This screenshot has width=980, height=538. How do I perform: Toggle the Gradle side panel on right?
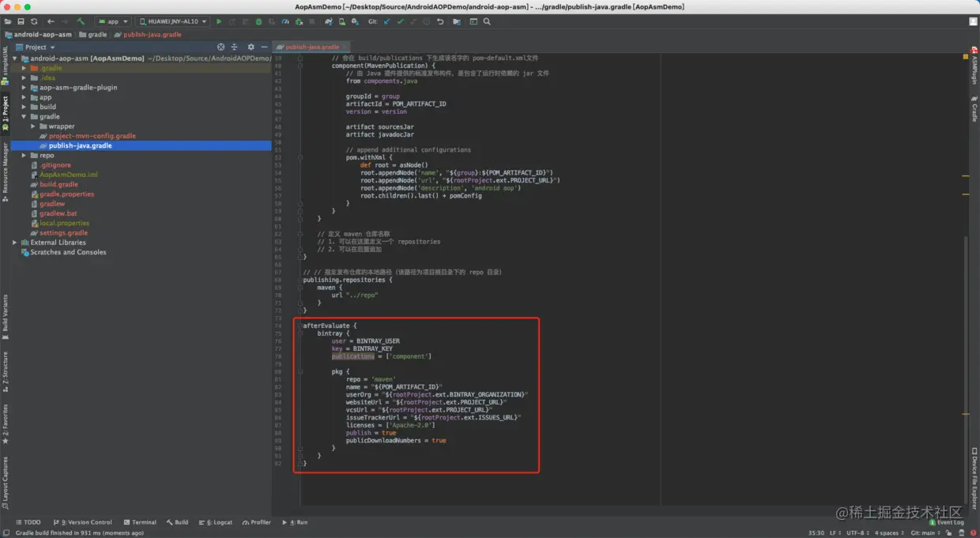[x=974, y=109]
